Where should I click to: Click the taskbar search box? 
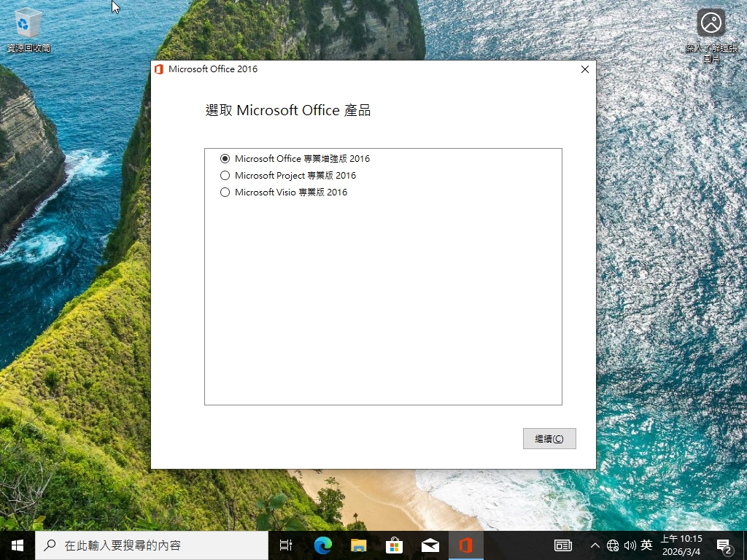[x=152, y=545]
